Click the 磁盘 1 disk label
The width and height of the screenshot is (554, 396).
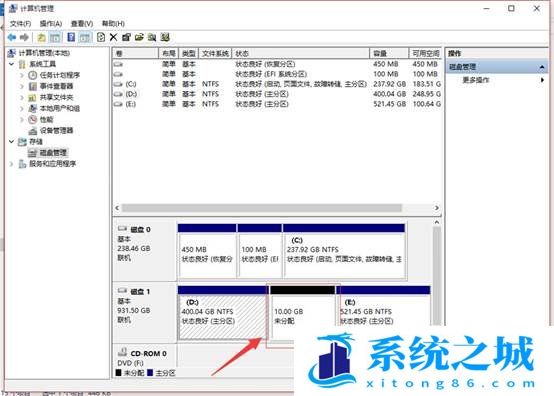(140, 291)
